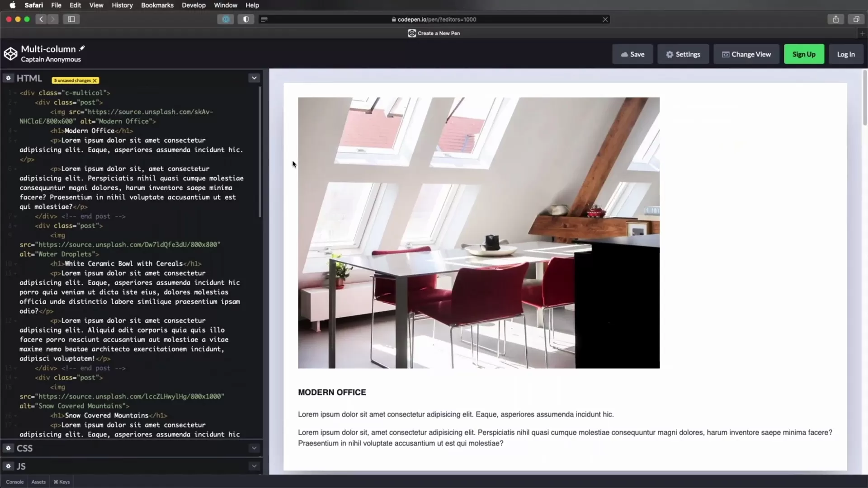This screenshot has height=488, width=868.
Task: Open the Develop menu
Action: click(x=193, y=5)
